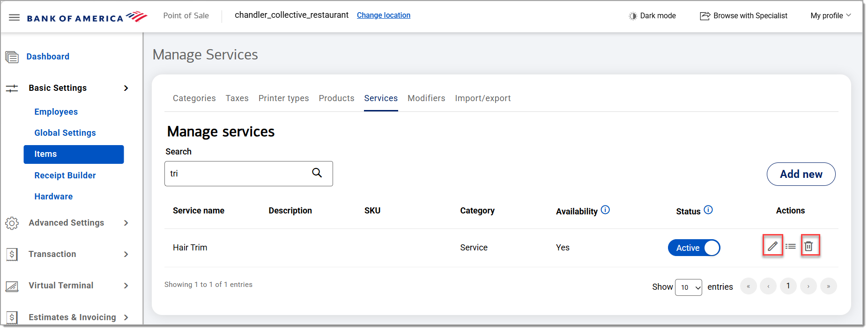Click Description column header
This screenshot has height=330, width=868.
tap(290, 211)
